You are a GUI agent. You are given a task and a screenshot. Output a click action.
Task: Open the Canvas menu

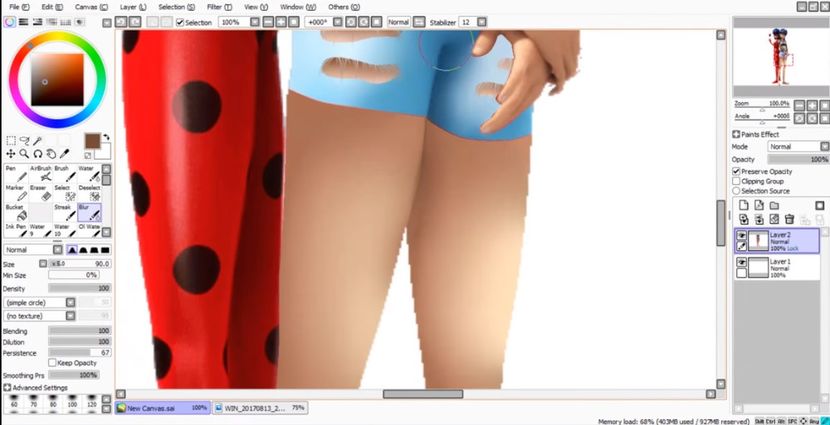(91, 7)
